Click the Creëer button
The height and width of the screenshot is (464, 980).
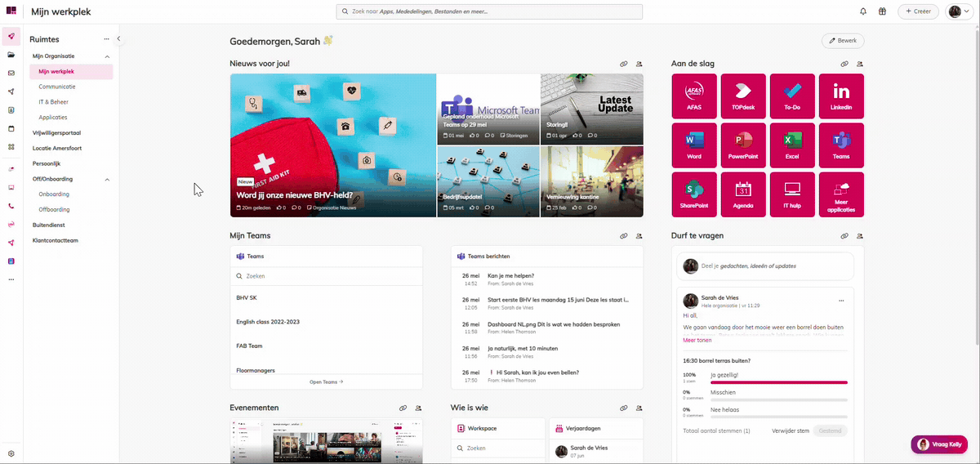click(x=918, y=11)
